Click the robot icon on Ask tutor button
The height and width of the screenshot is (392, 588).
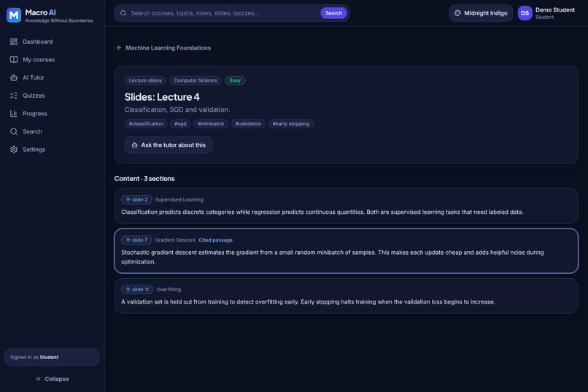(x=135, y=145)
